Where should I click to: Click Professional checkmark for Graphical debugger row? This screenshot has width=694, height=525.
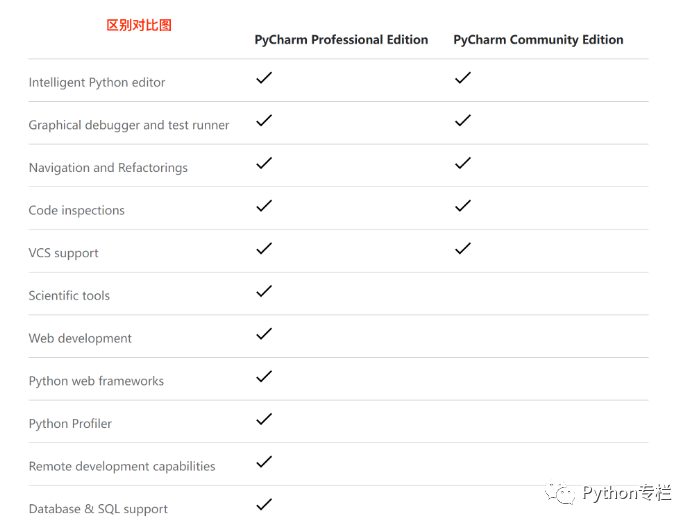[x=264, y=120]
